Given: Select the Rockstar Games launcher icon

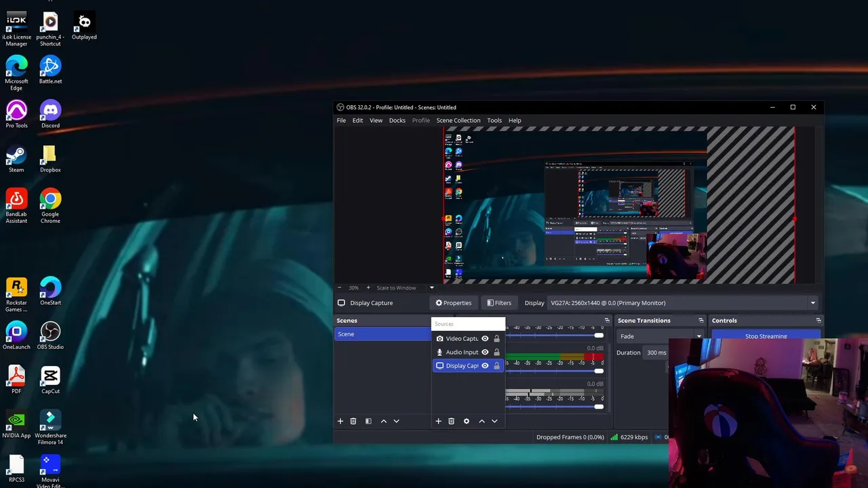Looking at the screenshot, I should (16, 295).
